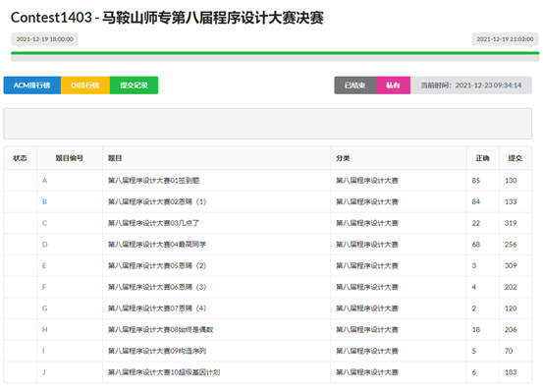Open problem B link
The height and width of the screenshot is (392, 543).
pos(44,201)
